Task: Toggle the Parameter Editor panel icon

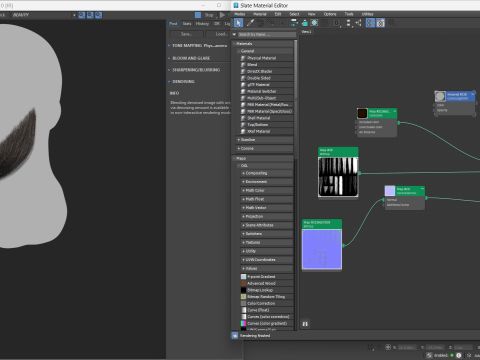Action: point(381,23)
